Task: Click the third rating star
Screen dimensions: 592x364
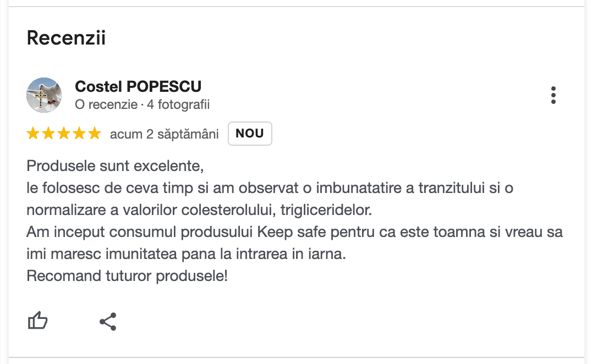Action: click(64, 134)
